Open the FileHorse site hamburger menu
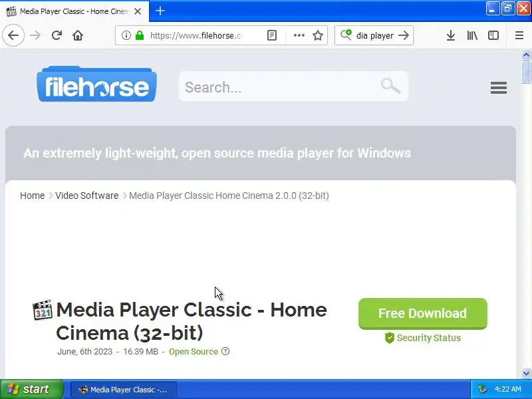532x399 pixels. tap(498, 88)
